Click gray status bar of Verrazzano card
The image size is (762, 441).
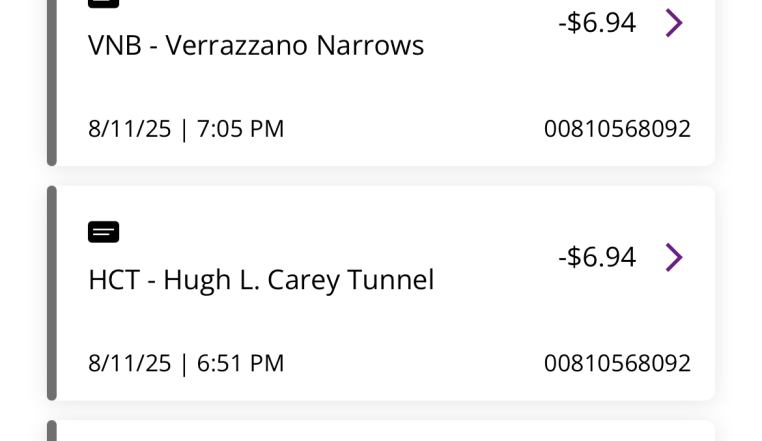point(52,80)
